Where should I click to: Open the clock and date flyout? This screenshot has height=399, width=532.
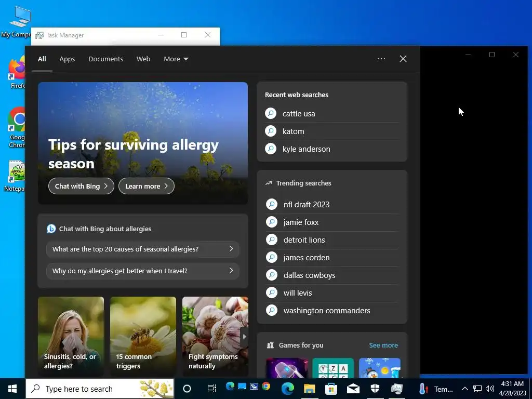pyautogui.click(x=512, y=389)
